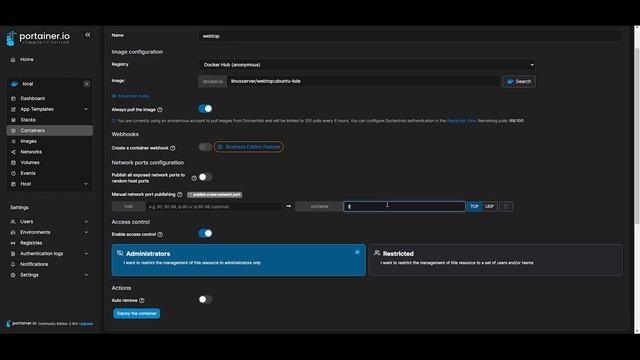Open Home in the sidebar
640x360 pixels.
[27, 60]
